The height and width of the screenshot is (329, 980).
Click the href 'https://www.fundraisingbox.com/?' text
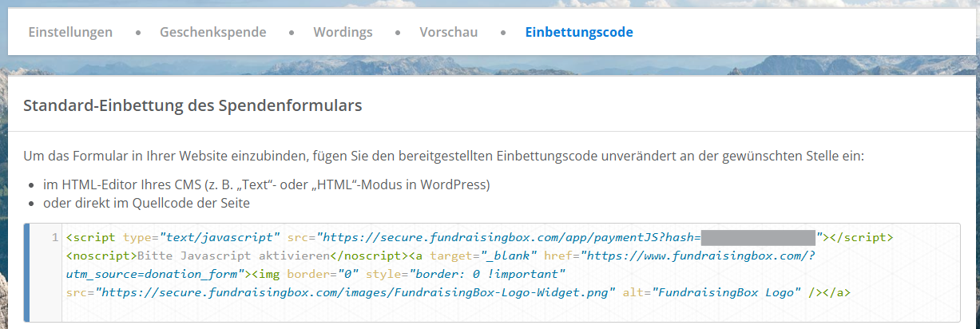coord(697,256)
